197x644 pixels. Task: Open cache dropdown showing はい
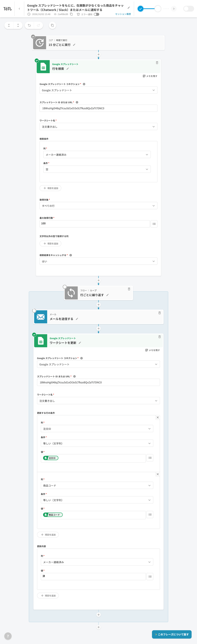pyautogui.click(x=98, y=261)
